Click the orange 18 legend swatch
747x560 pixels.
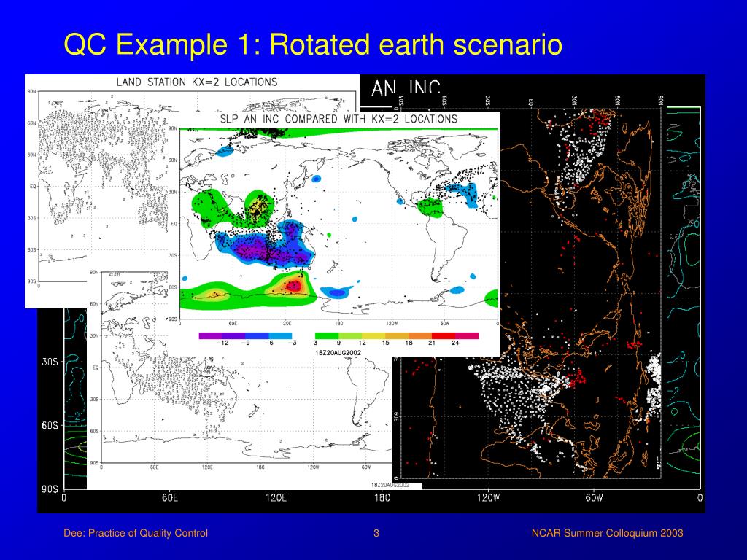click(x=420, y=335)
